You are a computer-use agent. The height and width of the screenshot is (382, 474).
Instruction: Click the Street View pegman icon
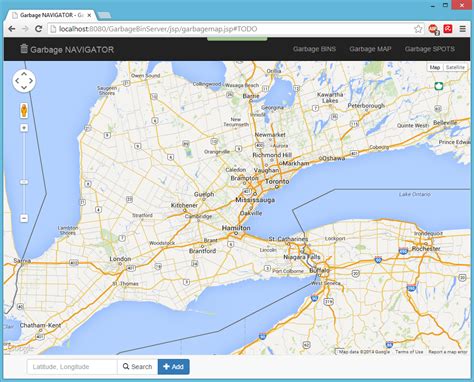24,110
